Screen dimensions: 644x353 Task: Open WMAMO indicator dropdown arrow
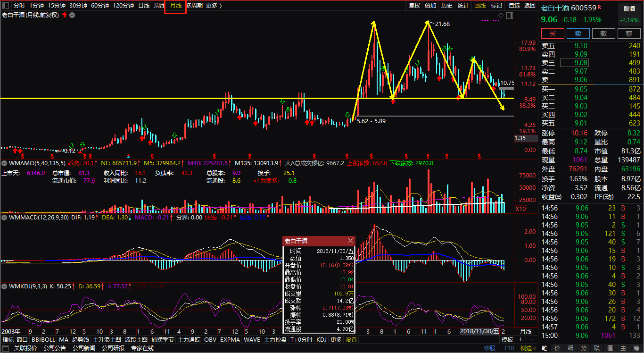point(5,163)
